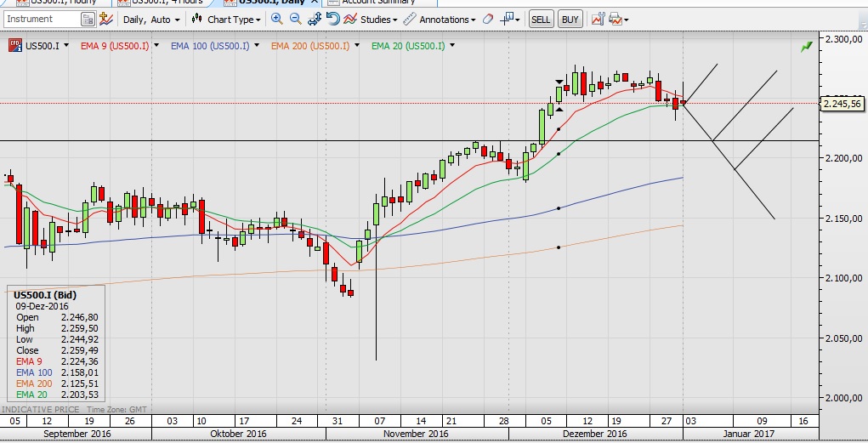Click the downward triangle marker above December candle

[559, 82]
